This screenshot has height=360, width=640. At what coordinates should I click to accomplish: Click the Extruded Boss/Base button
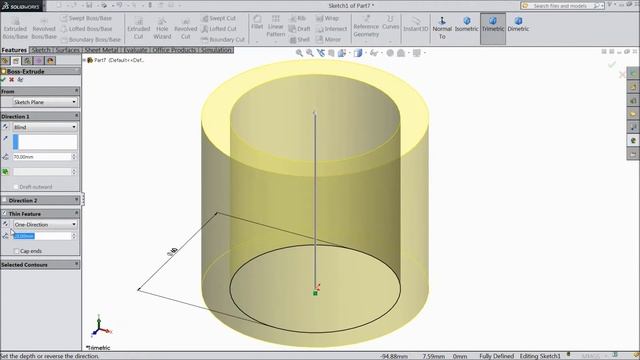coord(16,28)
